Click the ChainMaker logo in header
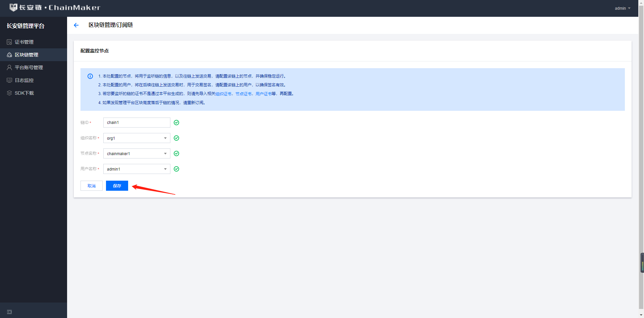Viewport: 644px width, 318px height. [55, 7]
